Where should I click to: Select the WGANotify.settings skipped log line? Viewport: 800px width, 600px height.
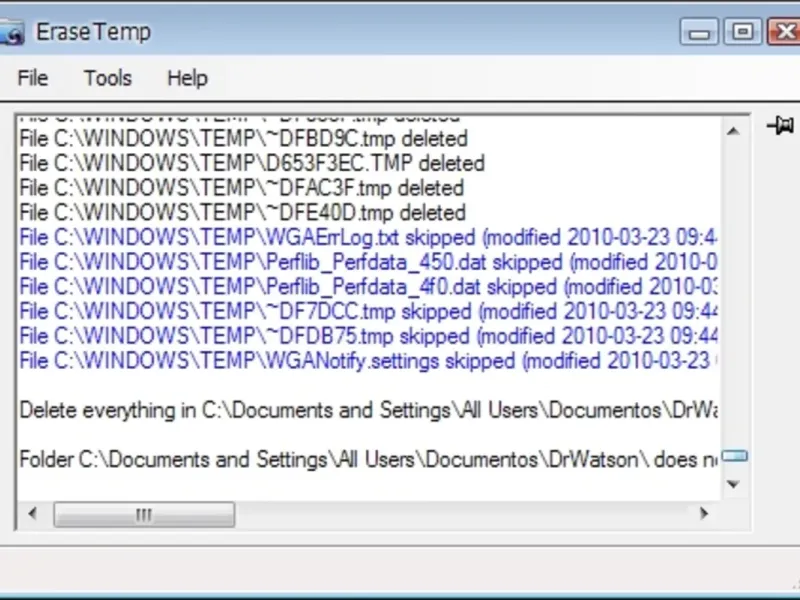368,361
